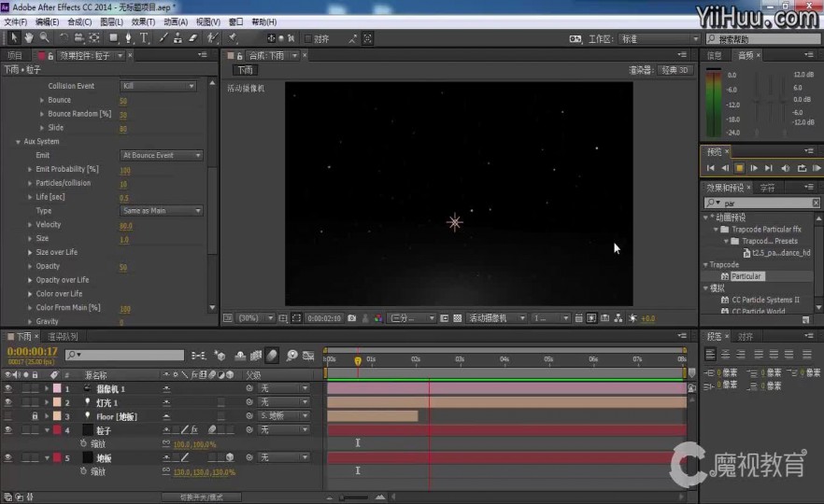This screenshot has height=504, width=824.
Task: Open the Graph Editor in timeline
Action: (308, 356)
